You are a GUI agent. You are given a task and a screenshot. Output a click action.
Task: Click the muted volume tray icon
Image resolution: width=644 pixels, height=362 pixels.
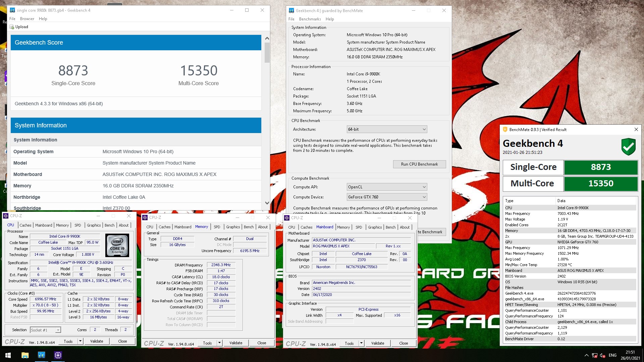(x=602, y=355)
